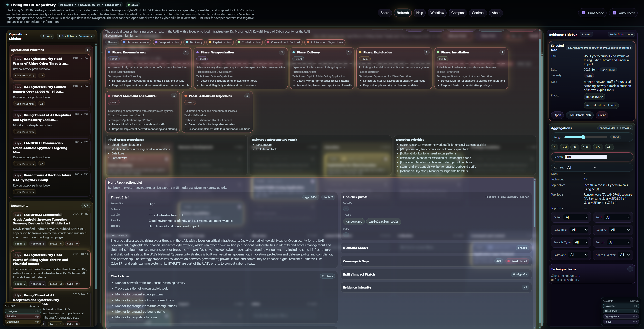Hide Attack Path for the selected doc
The image size is (644, 329).
580,115
